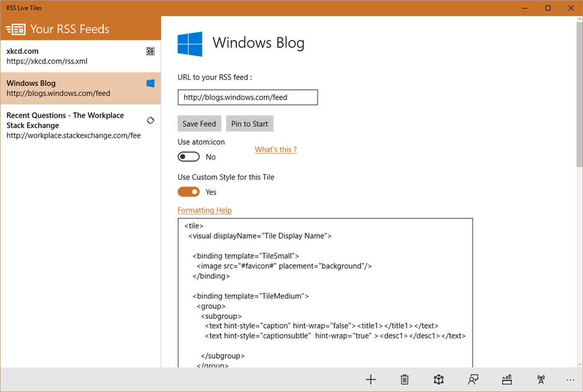This screenshot has width=583, height=392.
Task: Maximize the RSS Live Tiles window
Action: point(548,8)
